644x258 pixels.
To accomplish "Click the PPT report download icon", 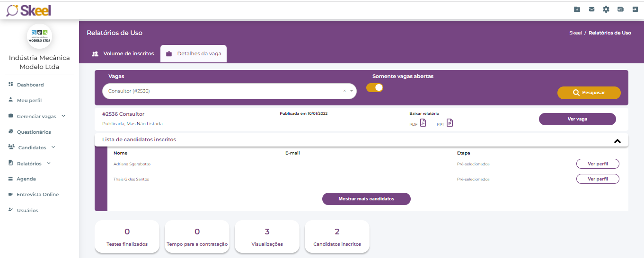I will (x=450, y=123).
